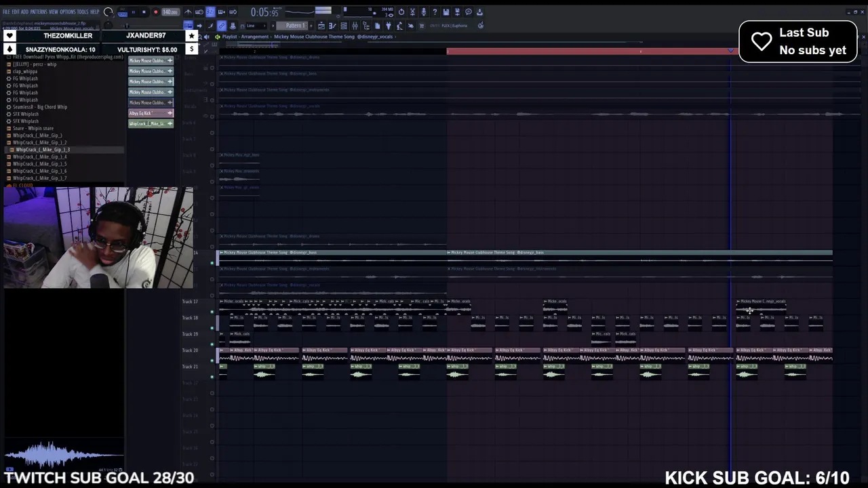
Task: Adjust the main volume knob
Action: click(108, 12)
